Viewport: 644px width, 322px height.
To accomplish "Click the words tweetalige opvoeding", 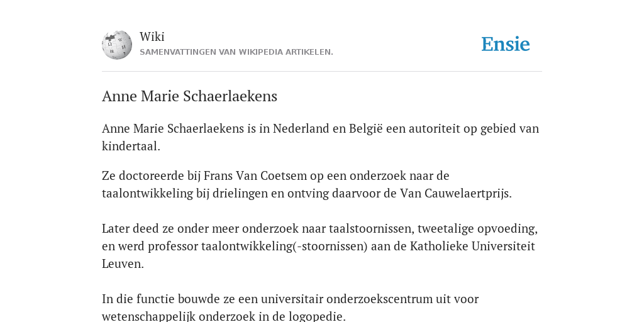I will pos(477,229).
